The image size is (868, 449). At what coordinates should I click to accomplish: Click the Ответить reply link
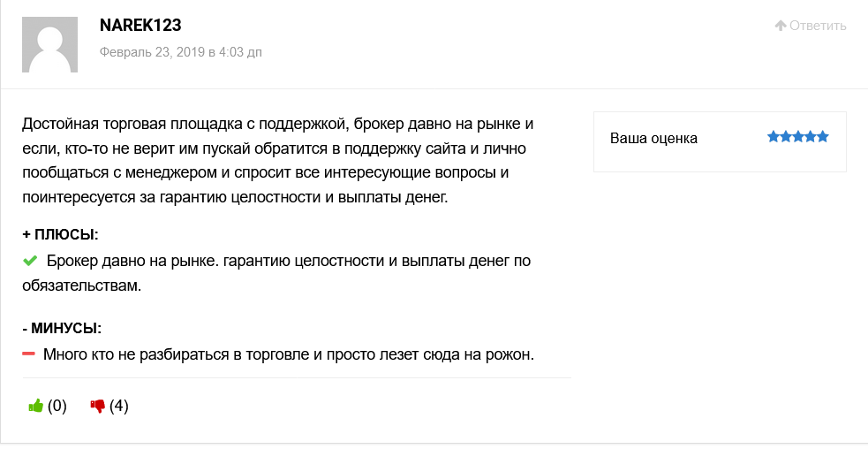818,26
